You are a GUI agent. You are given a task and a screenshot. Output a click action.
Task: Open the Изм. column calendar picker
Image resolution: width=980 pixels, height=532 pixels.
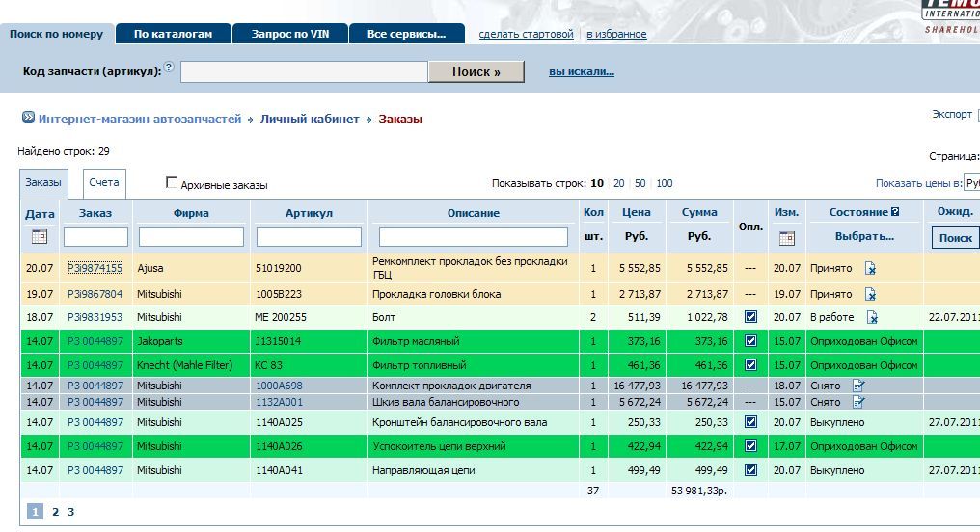click(x=786, y=237)
